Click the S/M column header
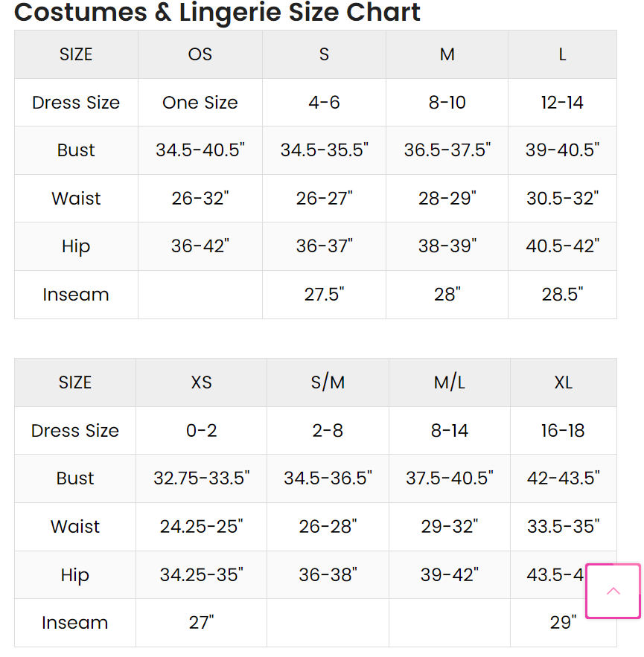644x657 pixels. tap(328, 382)
